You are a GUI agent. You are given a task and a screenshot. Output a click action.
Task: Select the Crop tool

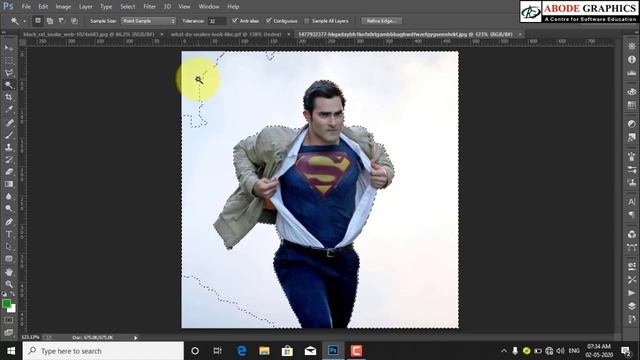pos(9,97)
